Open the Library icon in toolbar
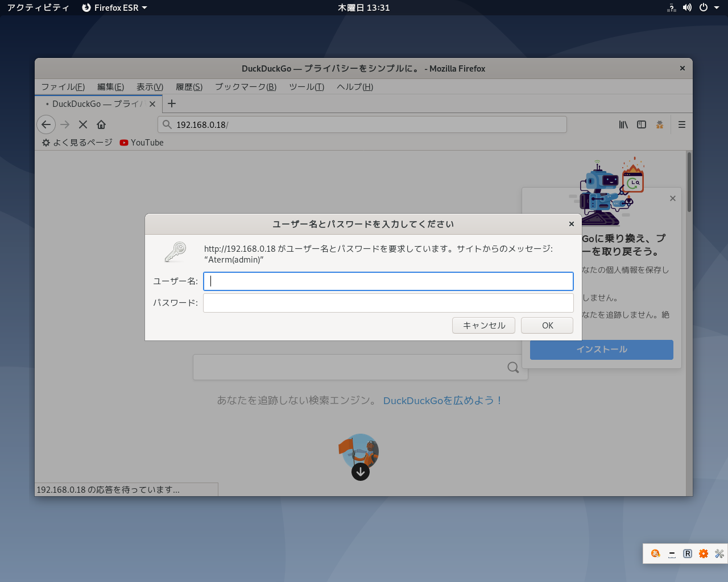The height and width of the screenshot is (582, 728). tap(623, 124)
